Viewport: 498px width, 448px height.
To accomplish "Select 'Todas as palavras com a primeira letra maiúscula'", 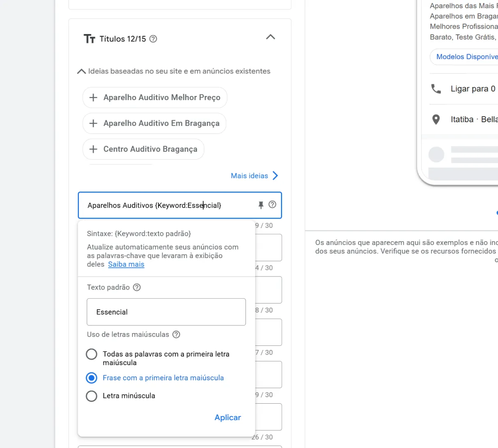I will point(92,354).
